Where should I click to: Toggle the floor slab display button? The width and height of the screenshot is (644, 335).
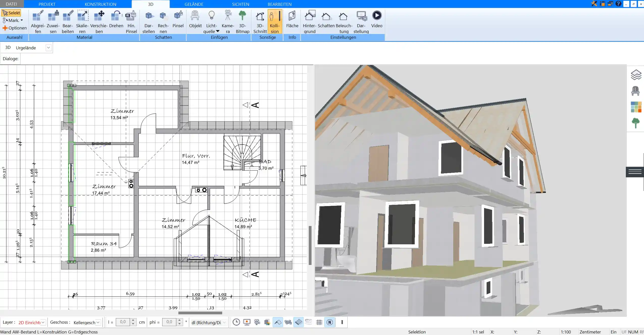pyautogui.click(x=298, y=322)
